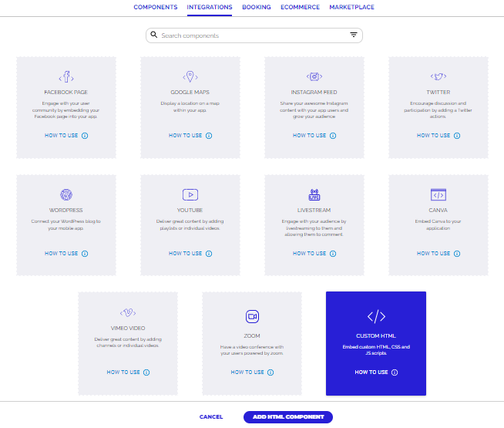504x428 pixels.
Task: Click the Google Maps pin icon
Action: (x=190, y=76)
